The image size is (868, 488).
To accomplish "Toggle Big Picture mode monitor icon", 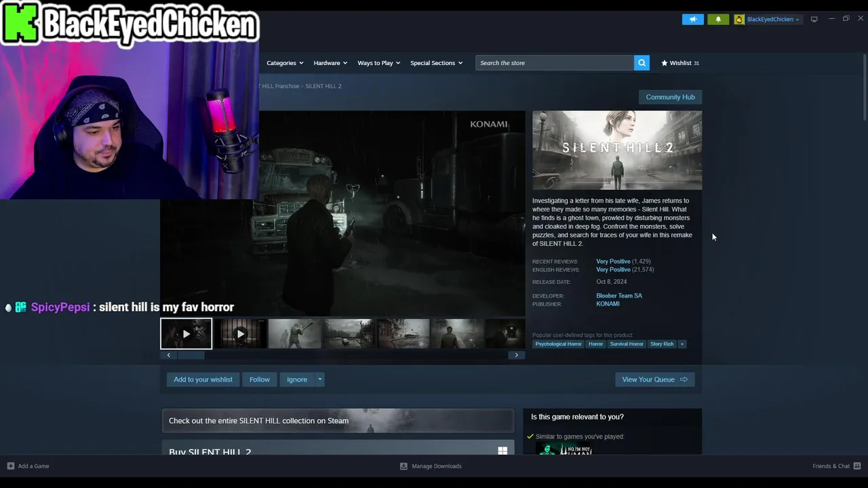I will coord(814,19).
